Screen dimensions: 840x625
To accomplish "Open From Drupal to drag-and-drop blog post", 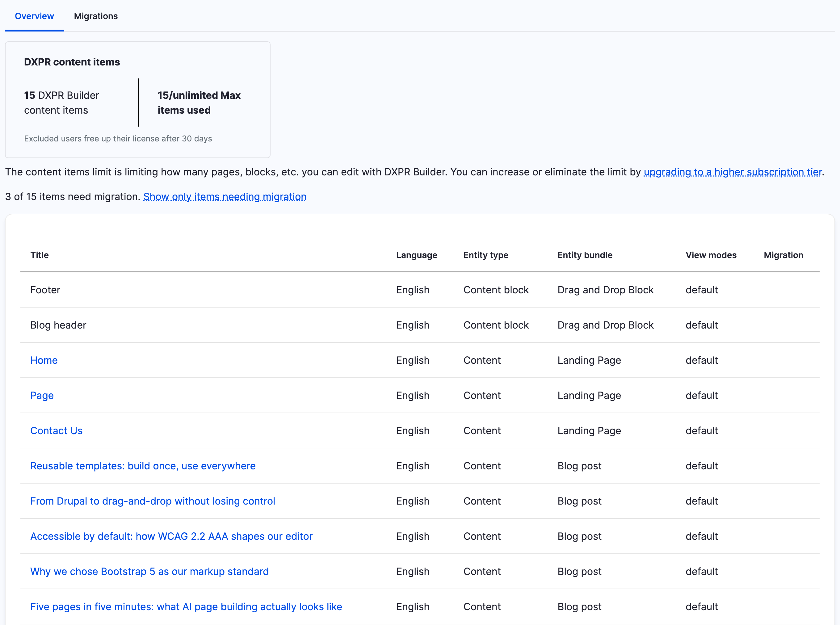I will point(153,501).
